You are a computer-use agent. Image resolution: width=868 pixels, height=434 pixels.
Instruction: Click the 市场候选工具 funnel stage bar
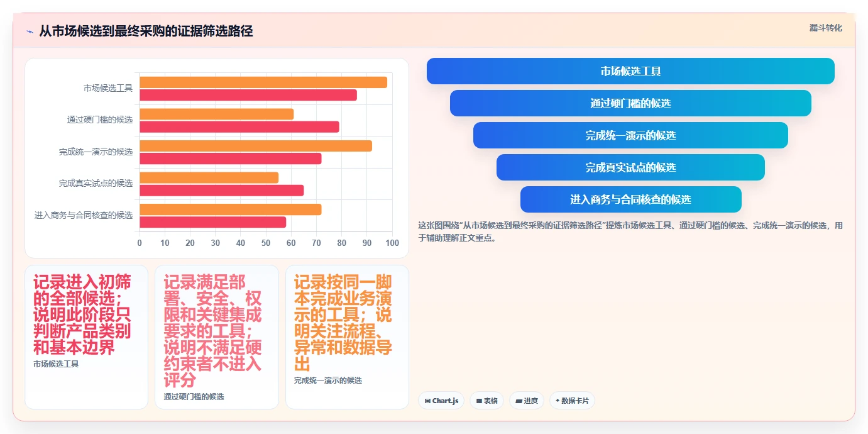[630, 71]
